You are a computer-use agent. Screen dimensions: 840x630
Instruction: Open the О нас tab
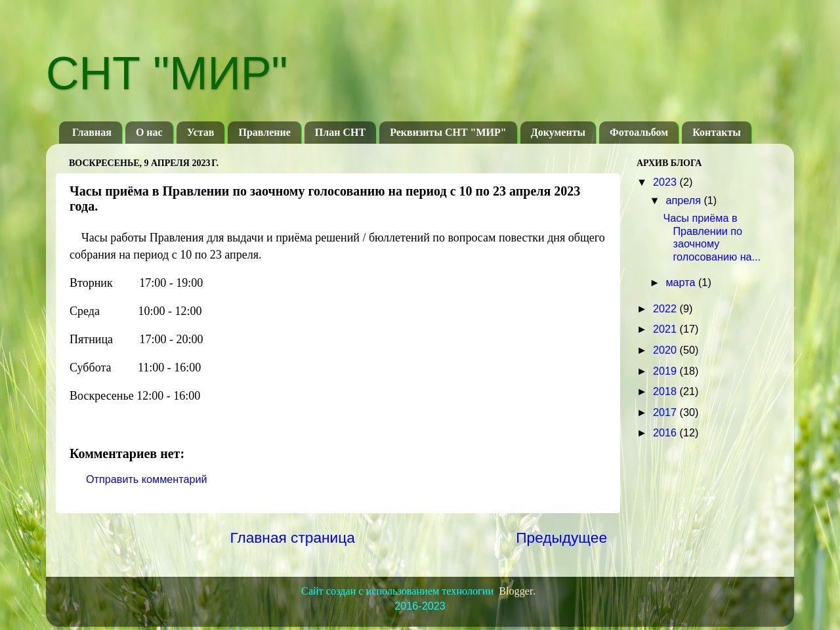pyautogui.click(x=149, y=133)
